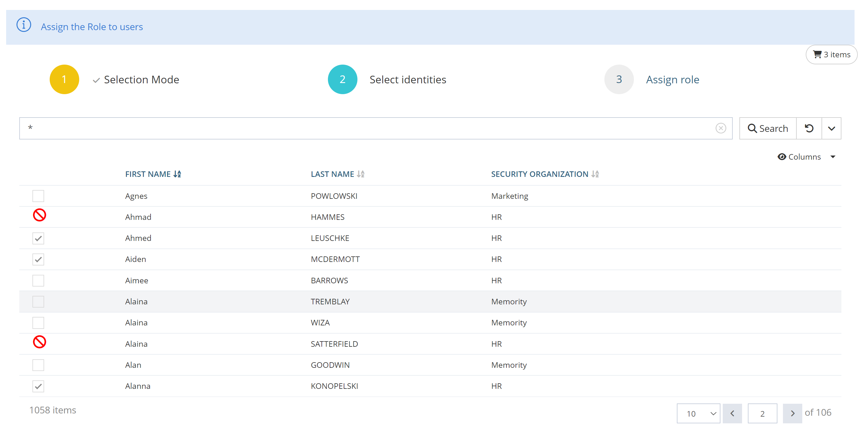Click Memority in the Alan GOODWIN row
Image resolution: width=868 pixels, height=440 pixels.
[509, 365]
